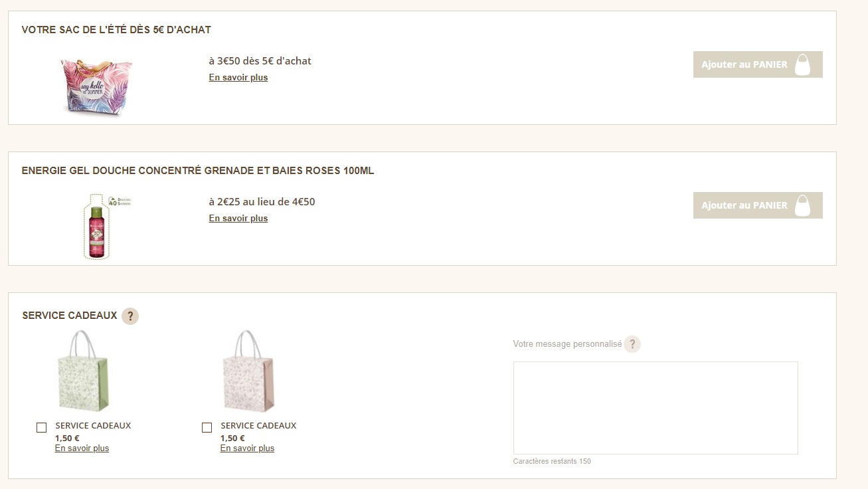Image resolution: width=868 pixels, height=489 pixels.
Task: Click the '40 douches' badge near bottle
Action: [120, 201]
